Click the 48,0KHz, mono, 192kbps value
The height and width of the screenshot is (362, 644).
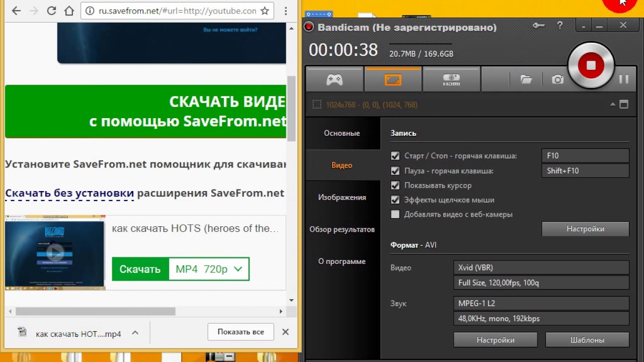pyautogui.click(x=541, y=319)
